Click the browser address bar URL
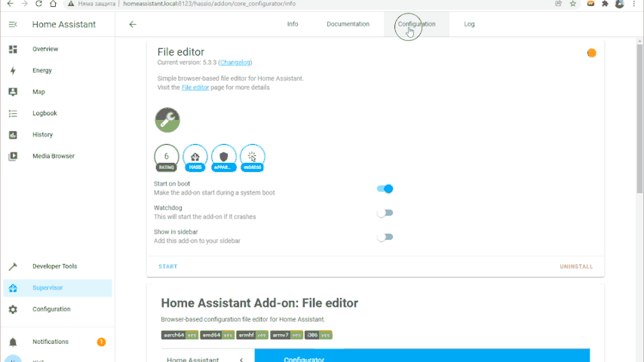The height and width of the screenshot is (362, 644). pos(209,4)
